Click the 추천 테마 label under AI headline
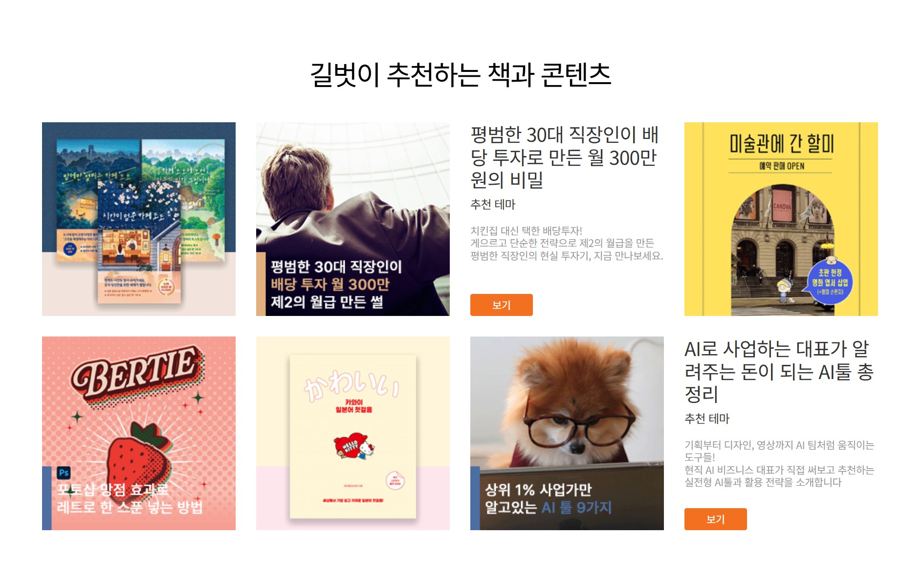Screen dimensions: 924x583 (707, 419)
